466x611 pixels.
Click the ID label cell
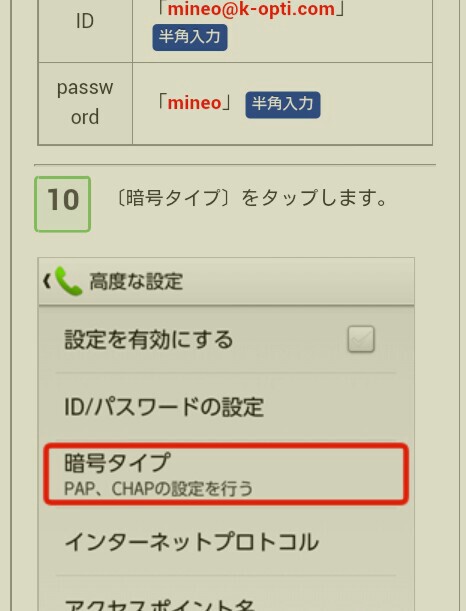click(85, 21)
